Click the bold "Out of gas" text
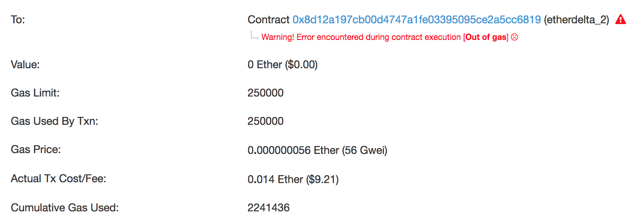 tap(486, 37)
